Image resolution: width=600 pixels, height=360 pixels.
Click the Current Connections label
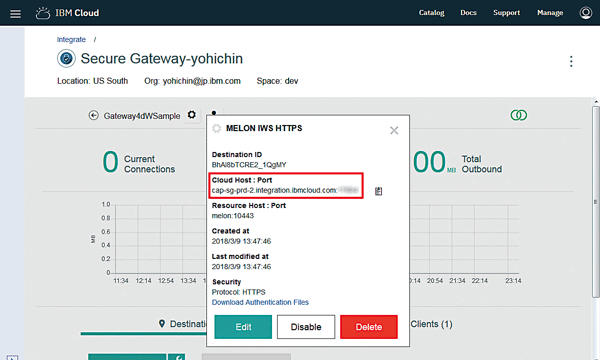tap(149, 164)
